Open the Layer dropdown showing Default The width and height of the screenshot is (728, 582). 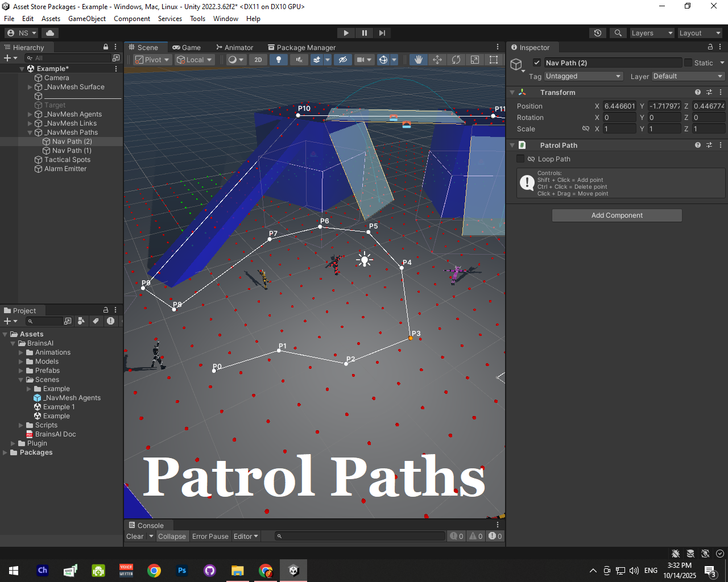(688, 76)
